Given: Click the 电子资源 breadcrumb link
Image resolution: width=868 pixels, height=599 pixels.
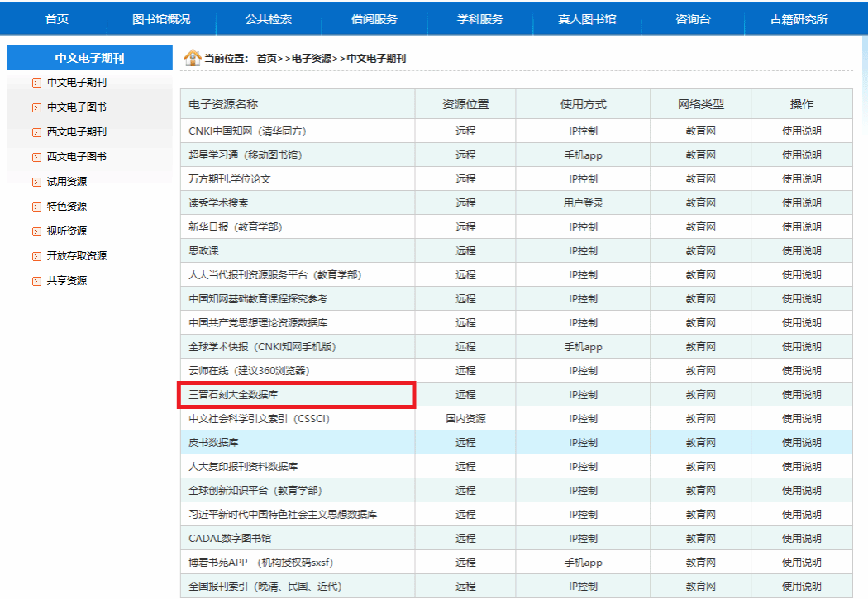Looking at the screenshot, I should [x=312, y=59].
